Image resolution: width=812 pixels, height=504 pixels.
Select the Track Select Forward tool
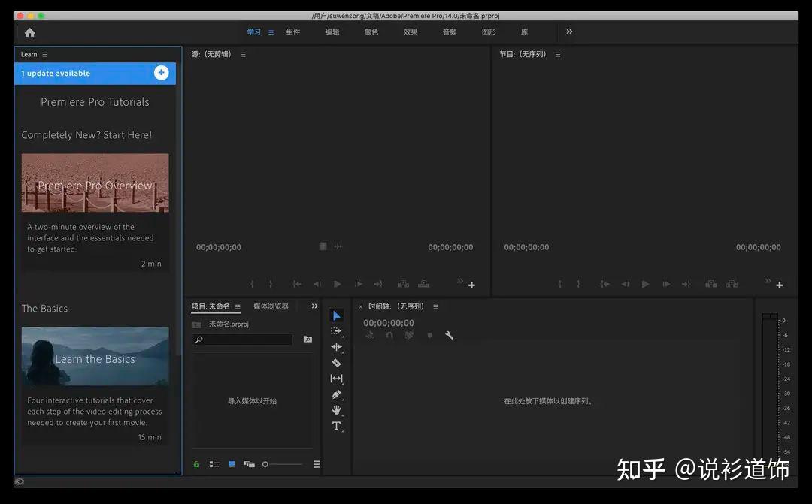[x=337, y=331]
